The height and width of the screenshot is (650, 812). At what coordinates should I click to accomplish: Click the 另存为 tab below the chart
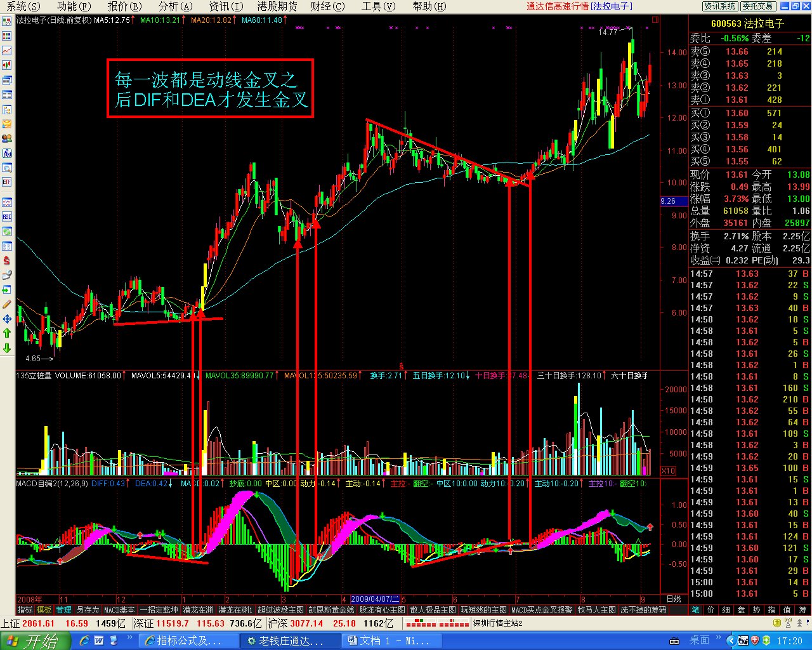coord(88,610)
